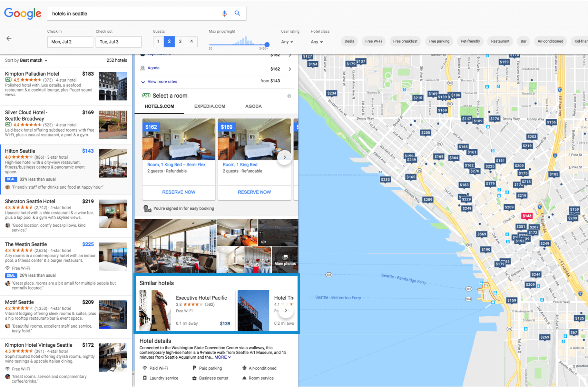Click the blue search magnifier icon
The image size is (588, 387).
(x=237, y=13)
